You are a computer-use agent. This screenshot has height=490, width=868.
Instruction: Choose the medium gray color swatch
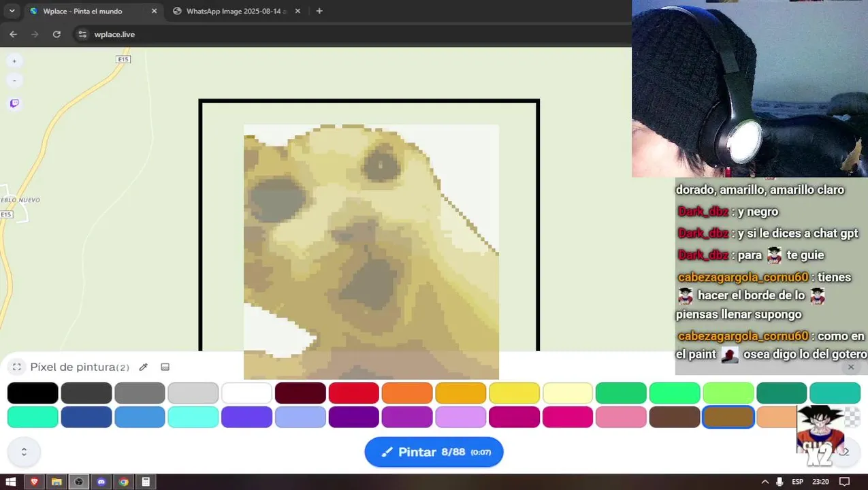(x=140, y=393)
